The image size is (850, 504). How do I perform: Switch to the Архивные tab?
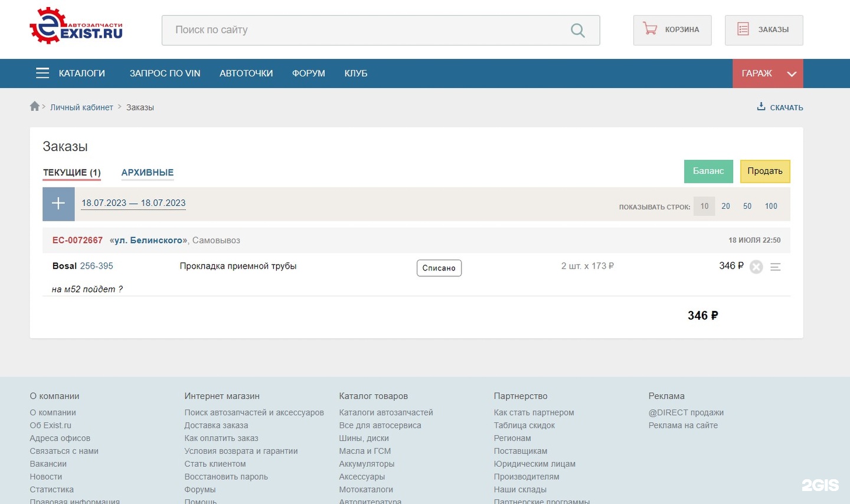tap(148, 172)
